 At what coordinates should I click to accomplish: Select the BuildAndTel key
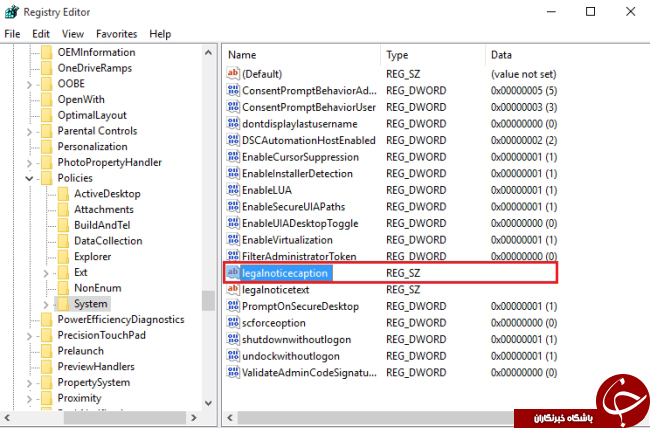(x=102, y=225)
